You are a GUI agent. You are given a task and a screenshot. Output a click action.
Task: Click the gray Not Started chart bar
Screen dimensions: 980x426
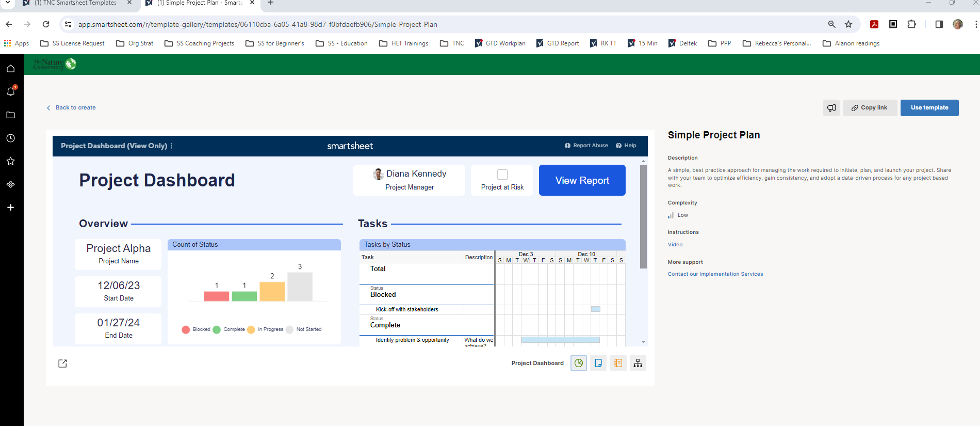(x=300, y=287)
